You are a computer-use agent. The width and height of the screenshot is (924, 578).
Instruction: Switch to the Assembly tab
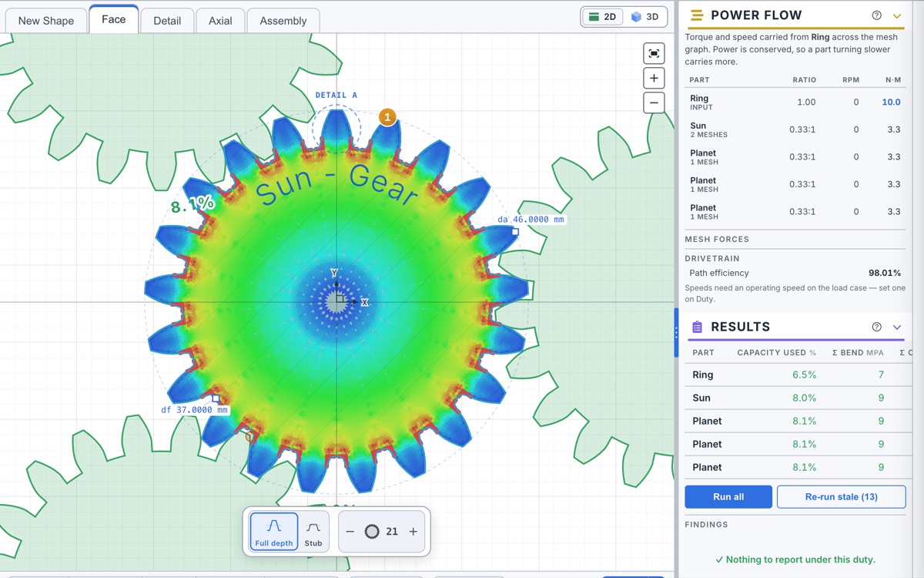pyautogui.click(x=283, y=21)
